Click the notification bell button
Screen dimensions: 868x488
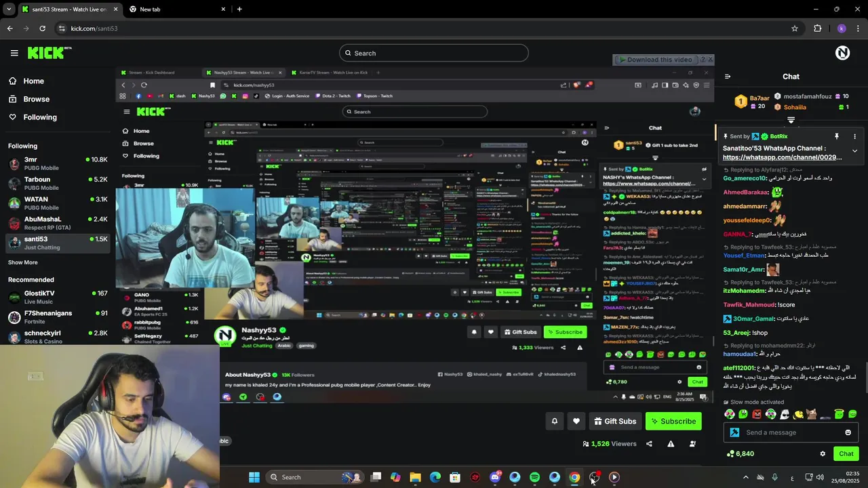tap(554, 421)
